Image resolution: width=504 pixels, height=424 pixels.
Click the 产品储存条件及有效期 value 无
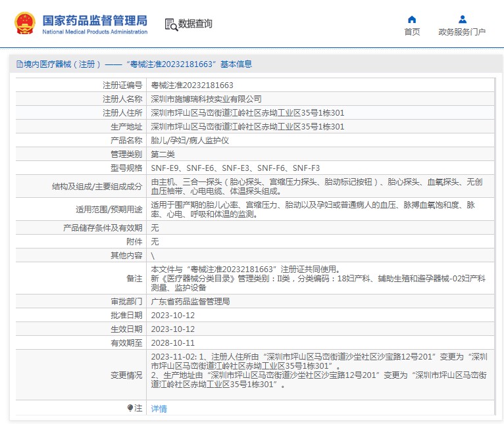point(155,227)
